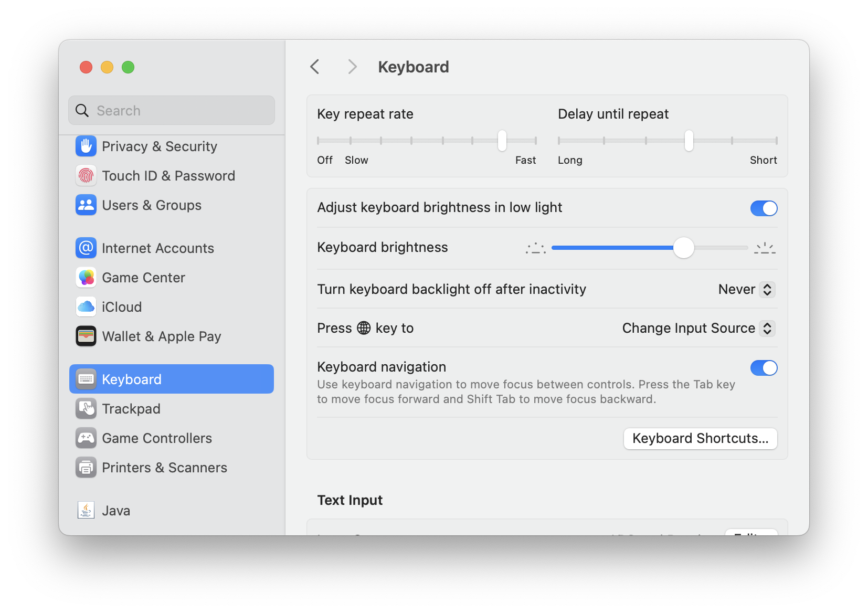Click the Off label under repeat rate
The height and width of the screenshot is (613, 868).
coord(325,160)
